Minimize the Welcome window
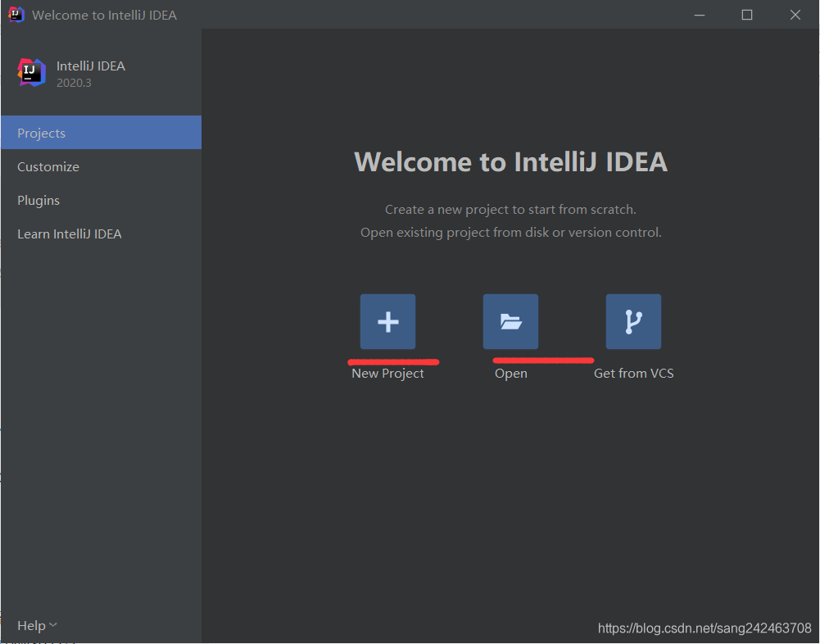The height and width of the screenshot is (644, 820). point(700,16)
